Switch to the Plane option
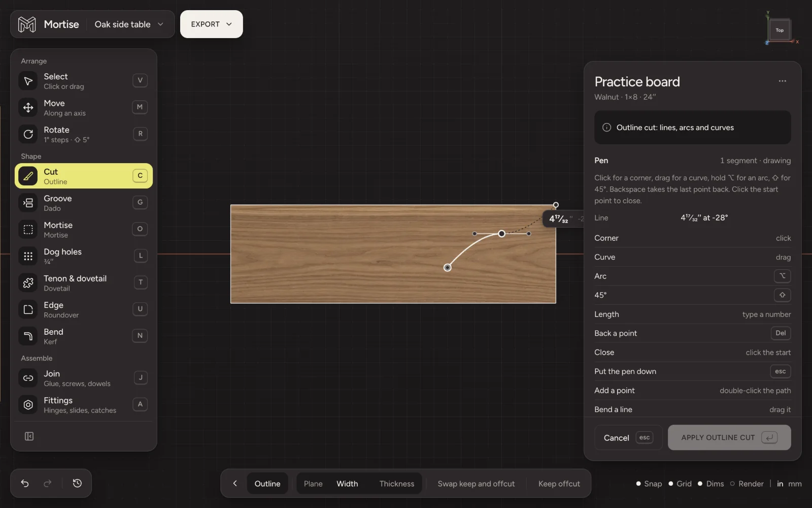Screen dimensions: 812x508 313,484
